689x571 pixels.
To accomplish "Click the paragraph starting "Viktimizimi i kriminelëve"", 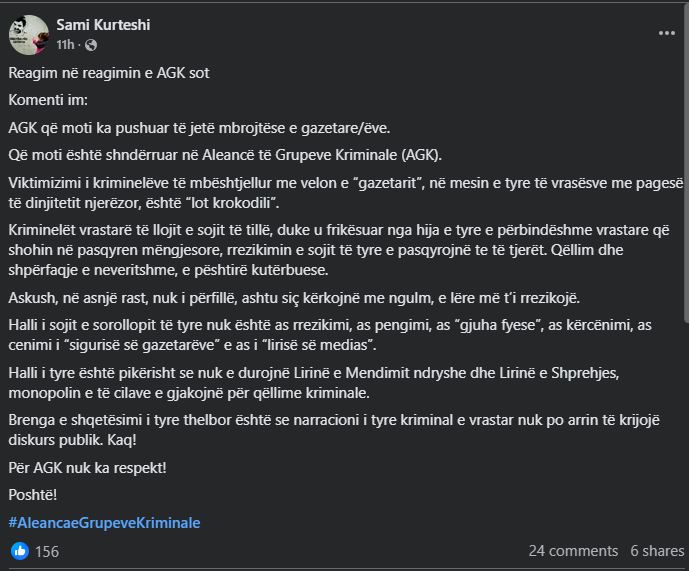I will tap(342, 193).
